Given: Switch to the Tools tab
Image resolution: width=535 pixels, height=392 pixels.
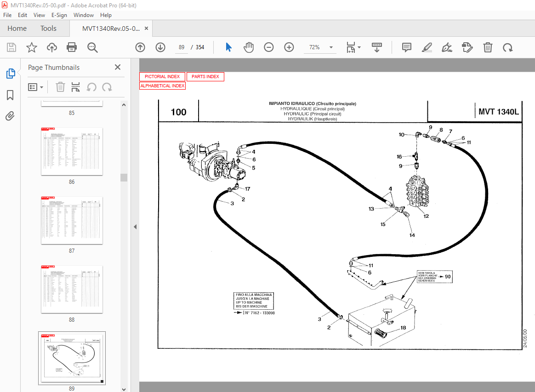Looking at the screenshot, I should (48, 28).
